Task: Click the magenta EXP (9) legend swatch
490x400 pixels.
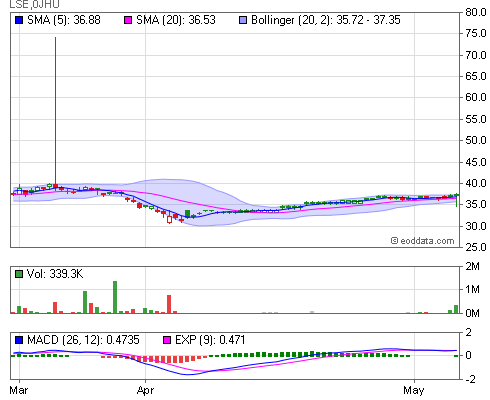Action: (x=167, y=340)
